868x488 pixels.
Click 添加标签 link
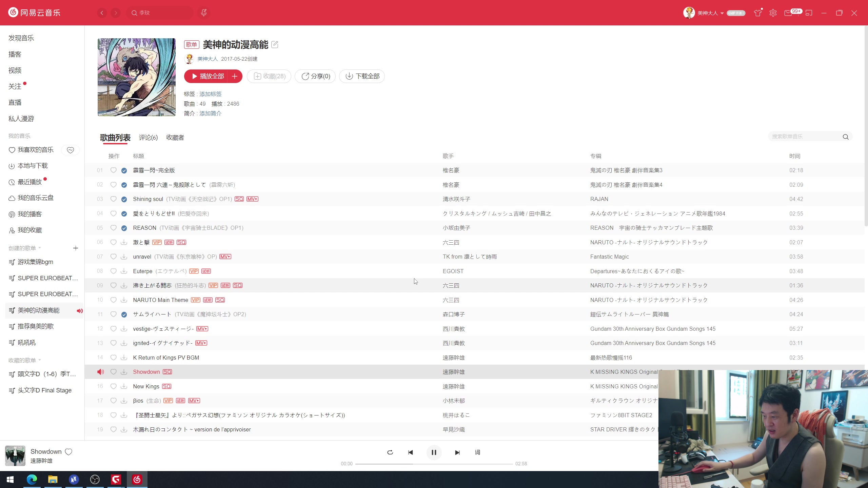click(210, 94)
